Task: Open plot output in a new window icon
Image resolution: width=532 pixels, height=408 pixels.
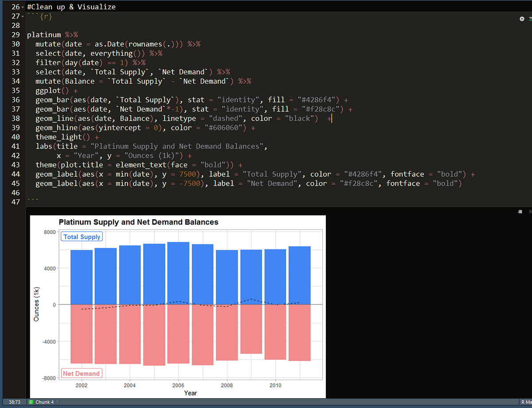Action: coord(520,212)
